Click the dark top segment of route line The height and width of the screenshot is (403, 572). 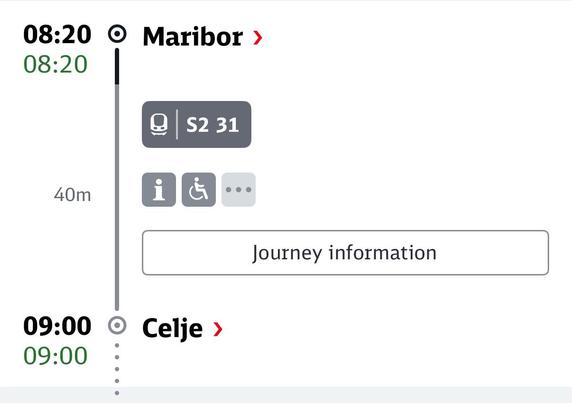(117, 66)
